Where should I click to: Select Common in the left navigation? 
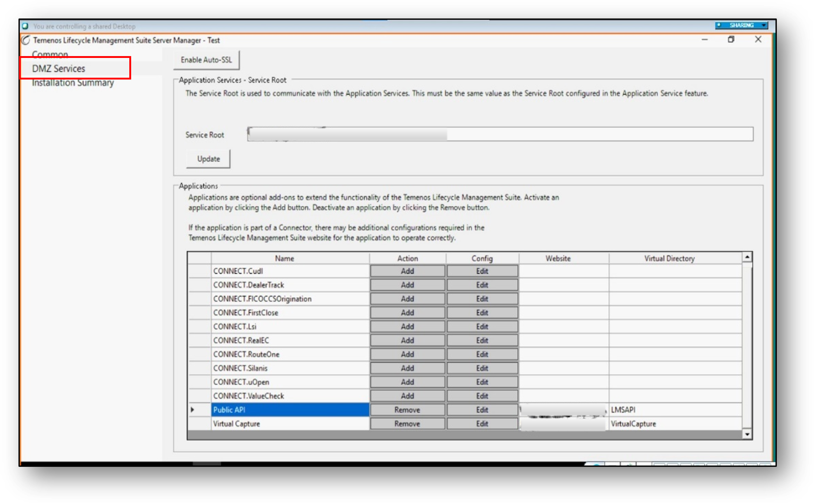[50, 54]
